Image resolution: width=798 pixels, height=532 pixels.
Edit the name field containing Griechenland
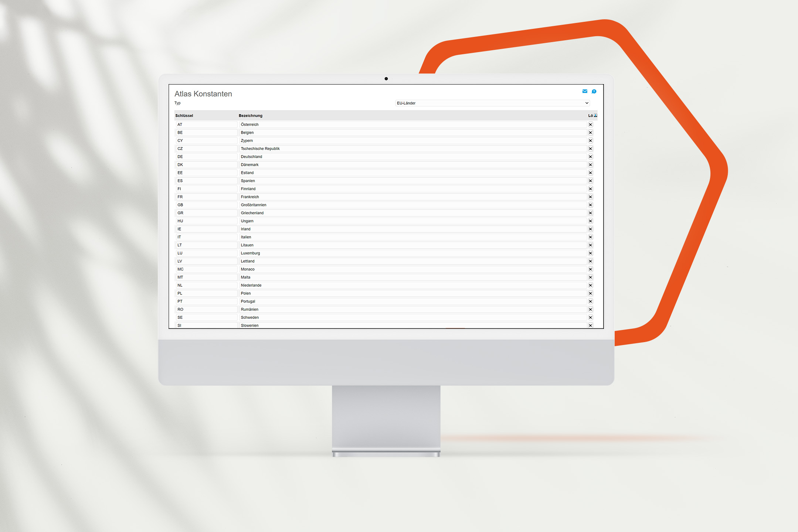point(413,213)
